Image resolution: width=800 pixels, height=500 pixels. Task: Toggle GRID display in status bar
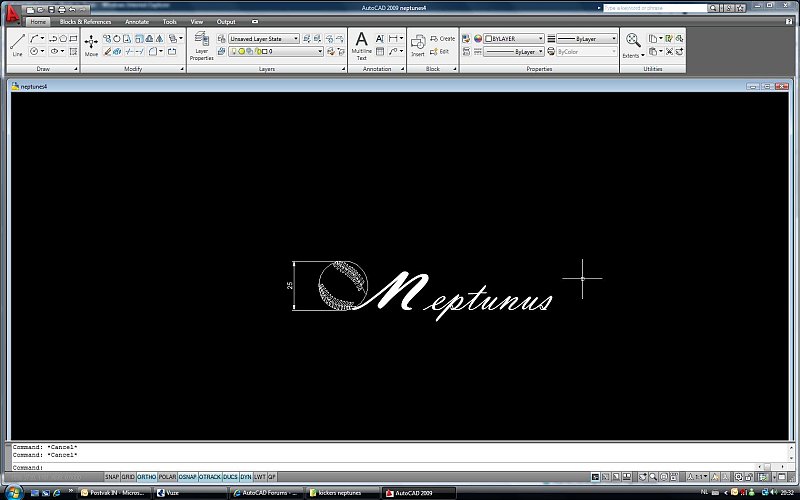coord(128,477)
